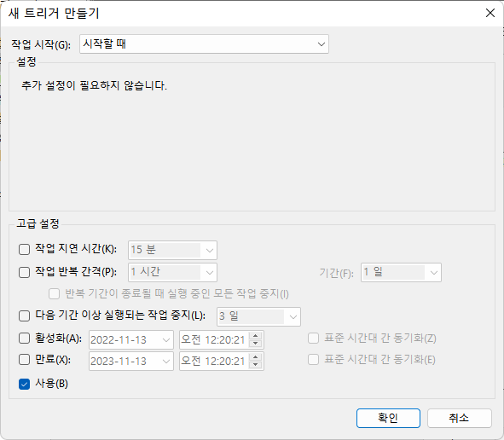Increase activation time with the up spinner

[256, 336]
